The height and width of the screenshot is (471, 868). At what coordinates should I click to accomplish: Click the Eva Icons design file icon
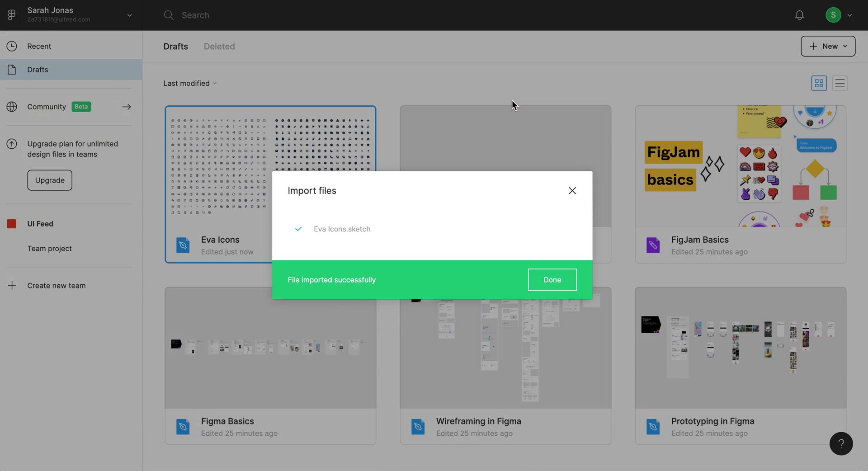(x=183, y=245)
